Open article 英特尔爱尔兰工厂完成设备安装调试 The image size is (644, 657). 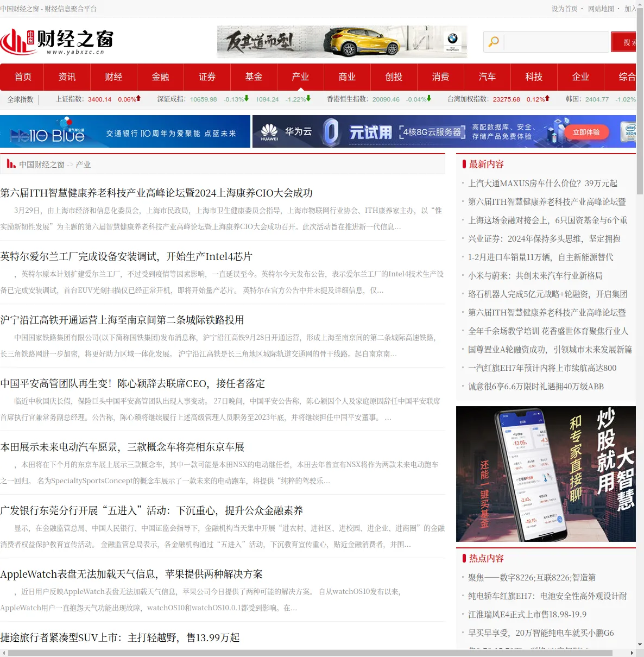[126, 256]
